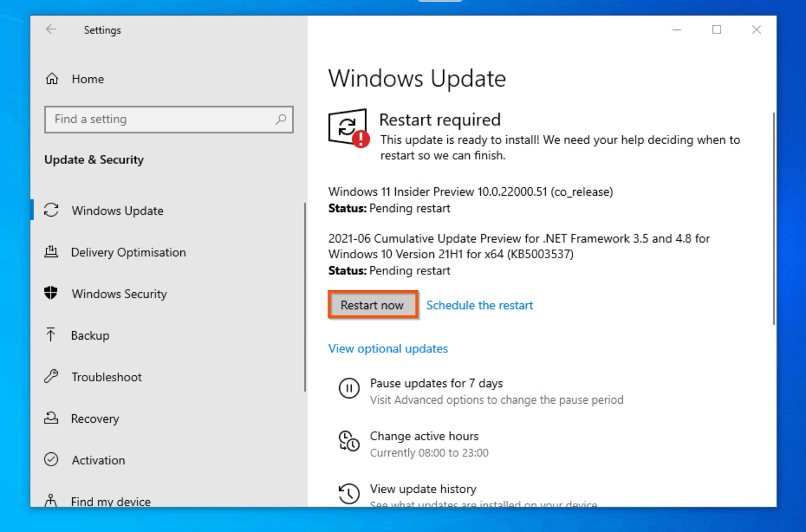Open the Backup section
This screenshot has height=532, width=806.
[90, 336]
